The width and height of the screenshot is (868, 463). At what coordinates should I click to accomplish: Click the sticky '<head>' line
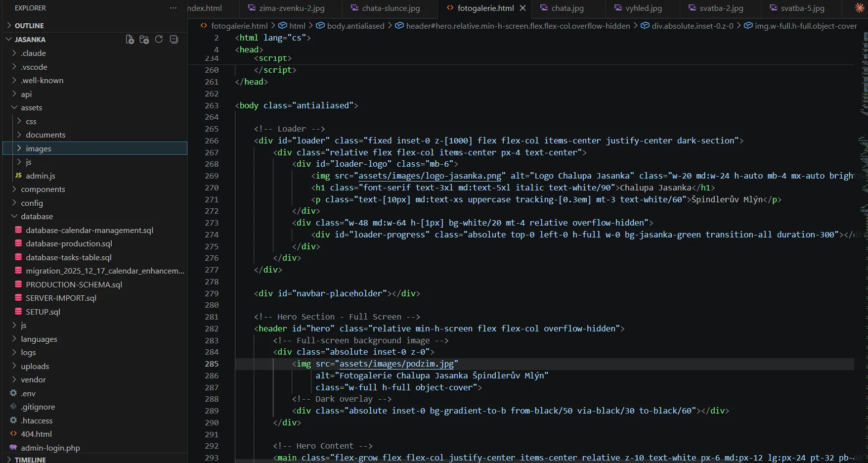(x=249, y=49)
